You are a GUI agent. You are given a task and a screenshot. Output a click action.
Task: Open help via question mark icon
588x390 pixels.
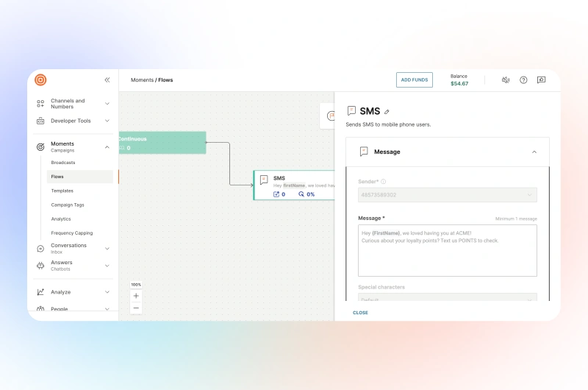523,80
